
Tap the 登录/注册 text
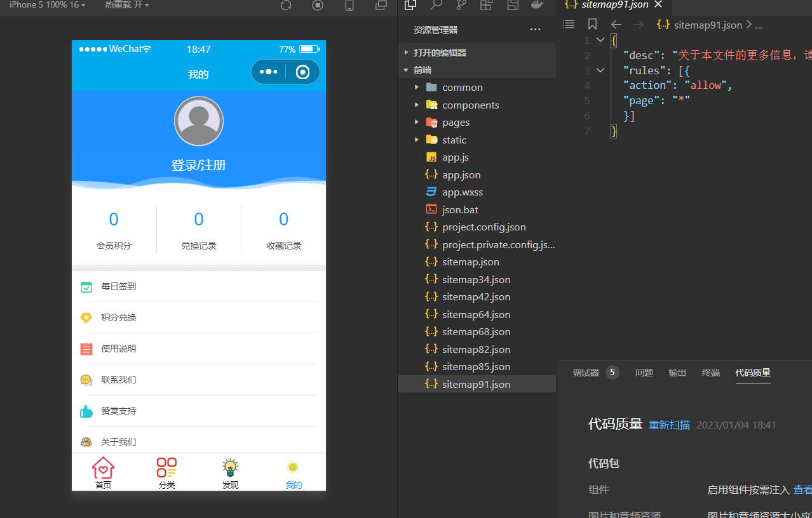coord(198,166)
